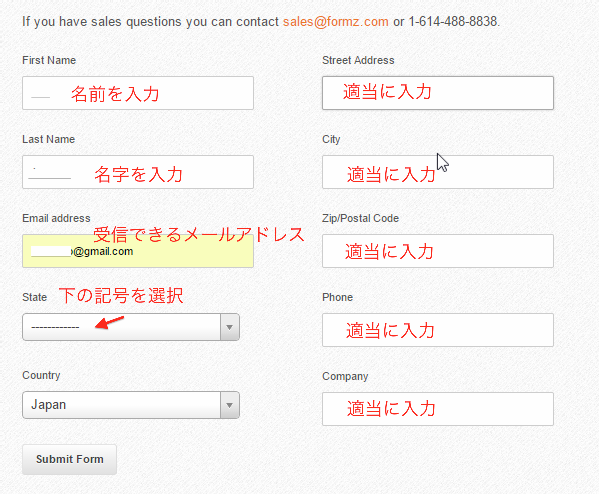Click the State combo box showing dashes
The width and height of the screenshot is (599, 495).
click(x=131, y=327)
